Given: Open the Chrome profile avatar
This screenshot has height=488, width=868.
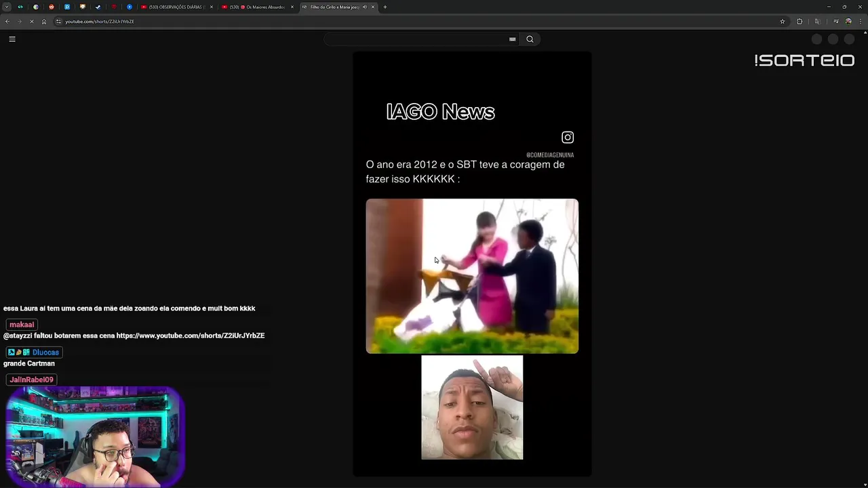Looking at the screenshot, I should click(x=848, y=22).
